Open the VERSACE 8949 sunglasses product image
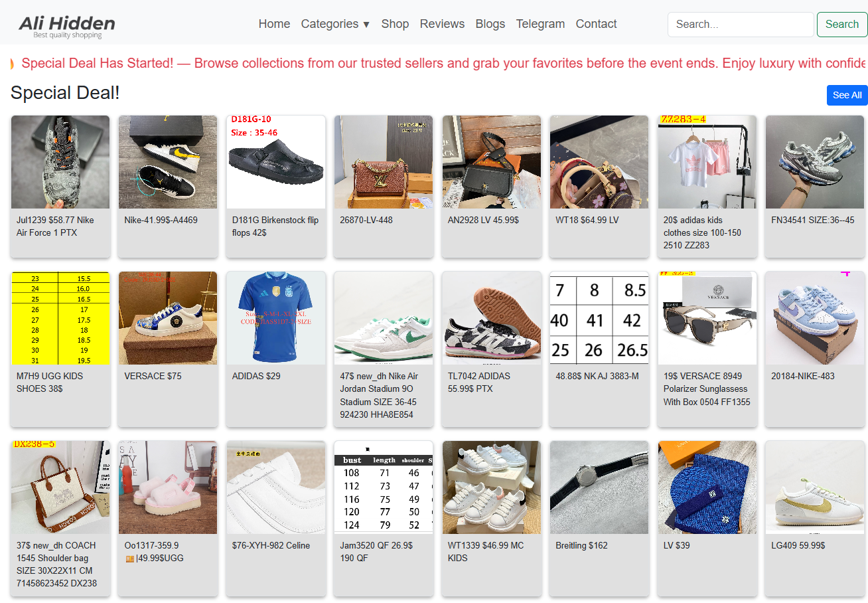Screen dimensions: 868x603 point(707,318)
